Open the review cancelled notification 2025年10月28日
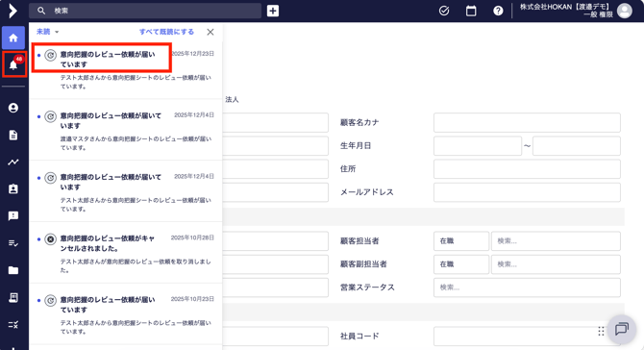Screen dimensions: 644x350 point(126,253)
